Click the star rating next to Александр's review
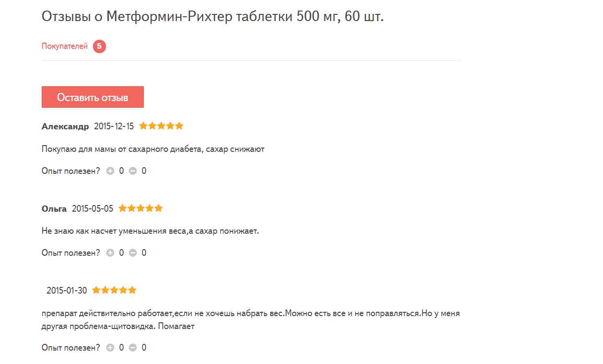Image resolution: width=603 pixels, height=364 pixels. point(161,126)
